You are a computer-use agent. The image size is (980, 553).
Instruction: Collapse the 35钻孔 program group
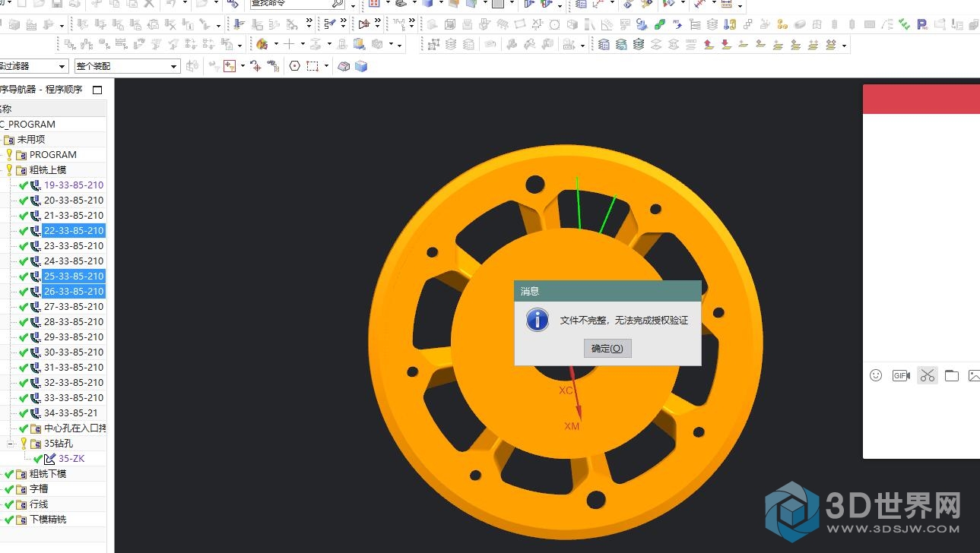pos(11,444)
